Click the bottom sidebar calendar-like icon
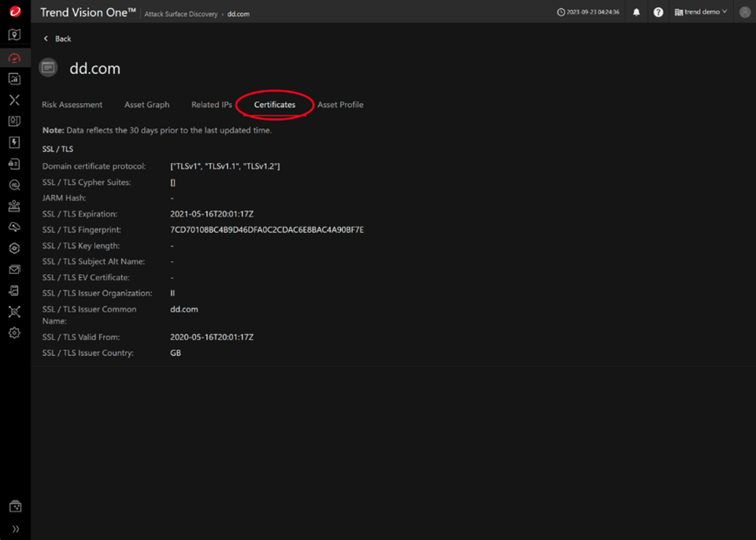 pyautogui.click(x=15, y=506)
